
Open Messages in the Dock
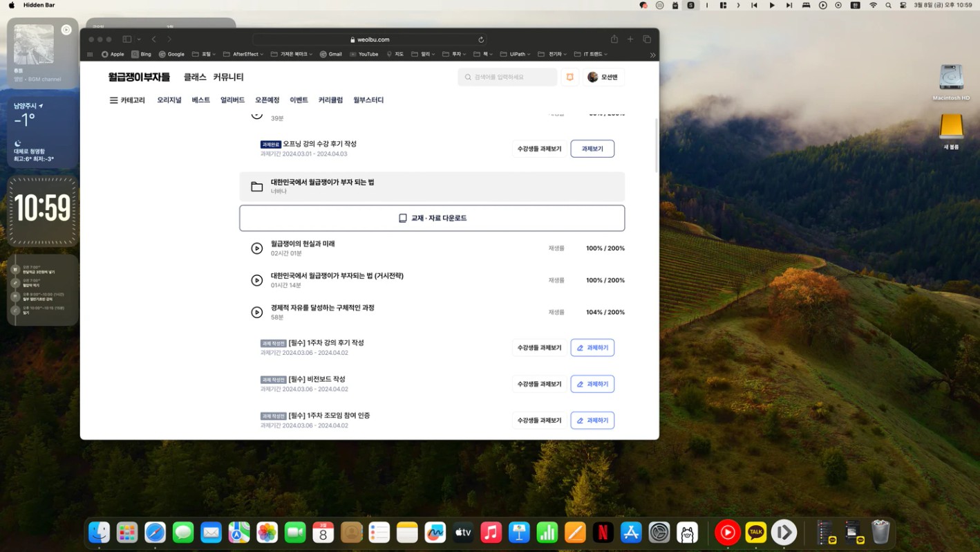[x=183, y=532]
